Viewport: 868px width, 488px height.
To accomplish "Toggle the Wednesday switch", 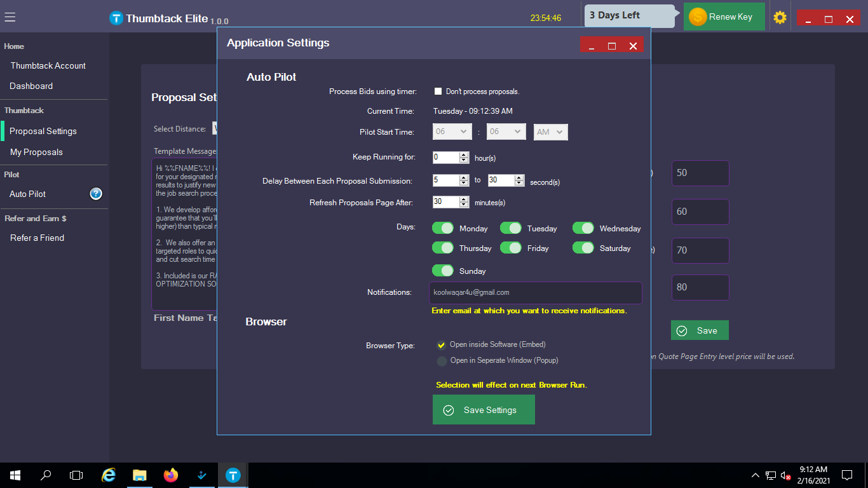I will tap(583, 228).
